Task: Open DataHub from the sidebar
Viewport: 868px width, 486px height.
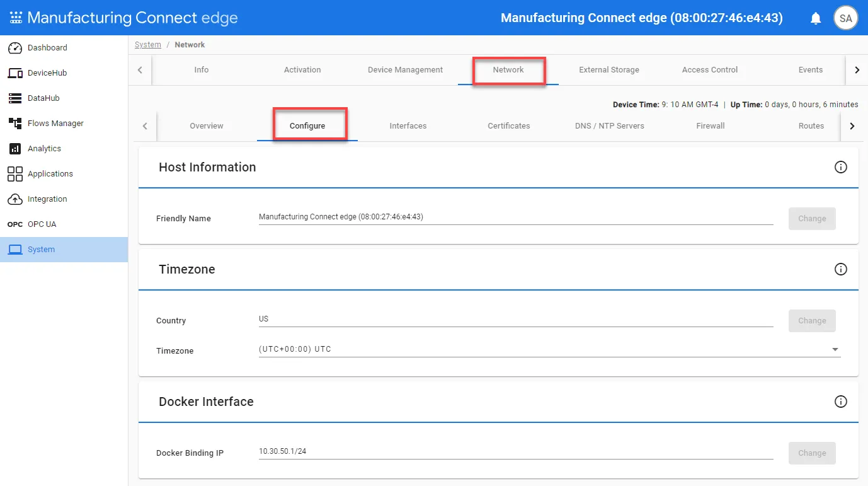Action: click(64, 98)
